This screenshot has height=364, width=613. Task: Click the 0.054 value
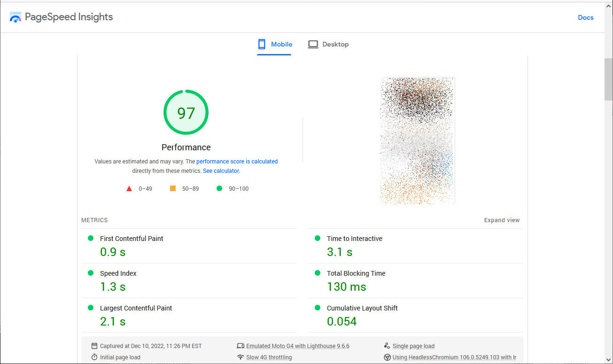pos(342,321)
